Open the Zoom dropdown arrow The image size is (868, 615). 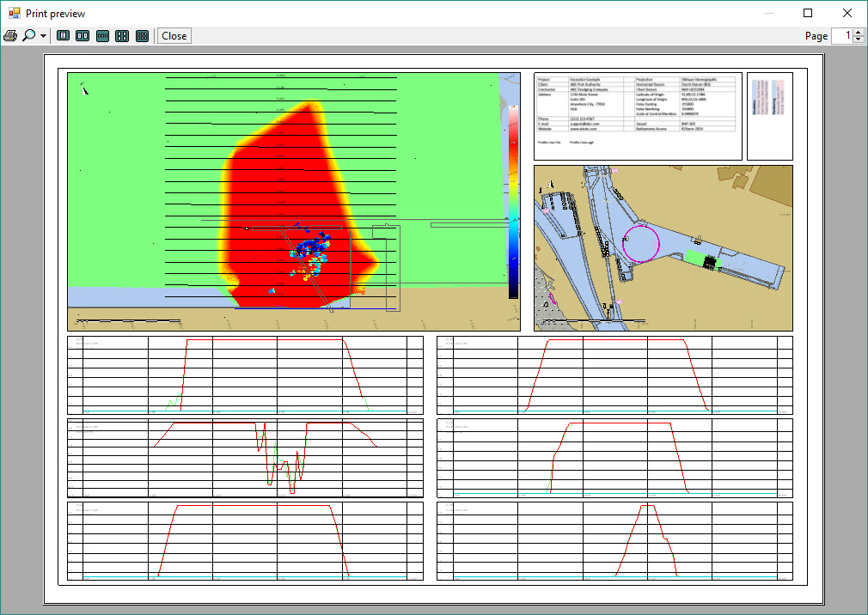[43, 36]
